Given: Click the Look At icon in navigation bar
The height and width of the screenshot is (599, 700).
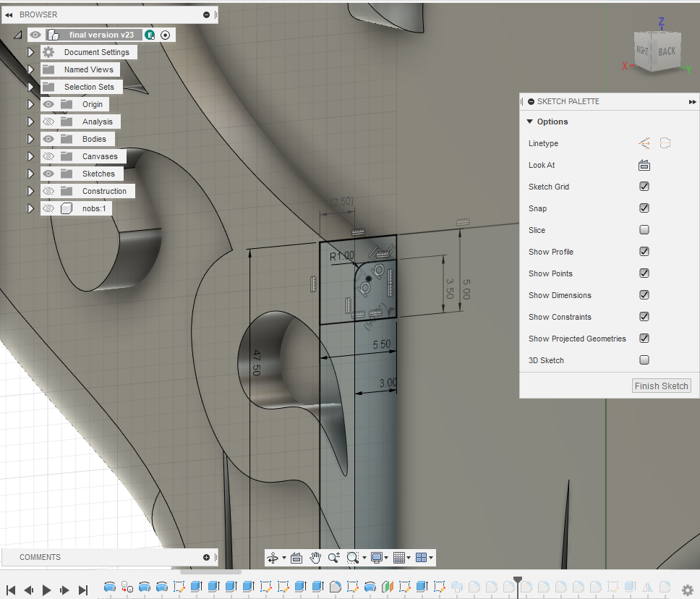Looking at the screenshot, I should click(296, 558).
